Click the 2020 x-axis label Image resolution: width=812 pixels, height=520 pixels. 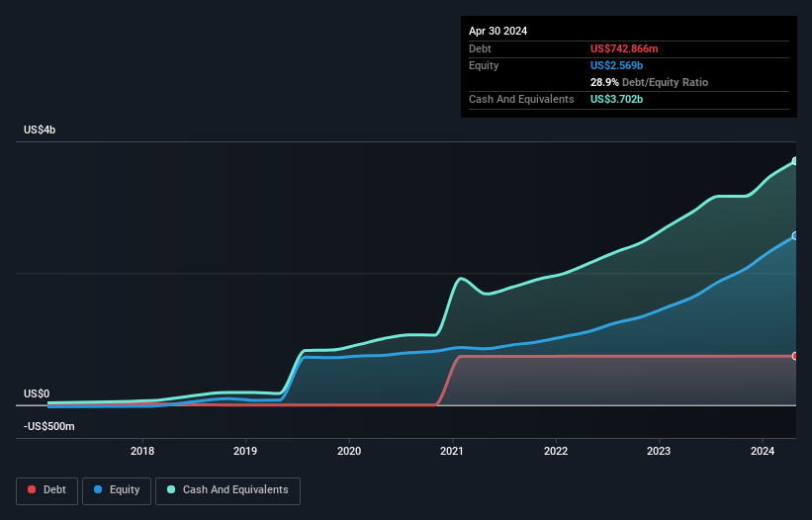pyautogui.click(x=349, y=451)
